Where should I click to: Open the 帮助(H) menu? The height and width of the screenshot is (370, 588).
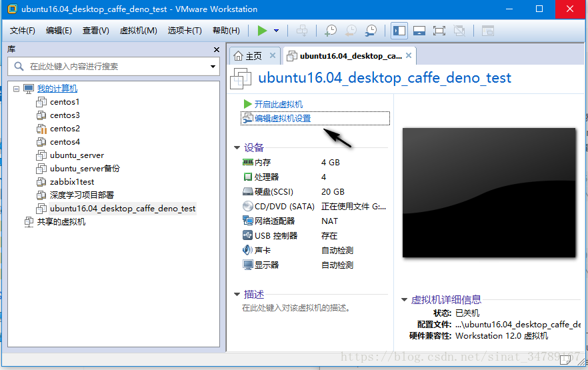pos(226,31)
